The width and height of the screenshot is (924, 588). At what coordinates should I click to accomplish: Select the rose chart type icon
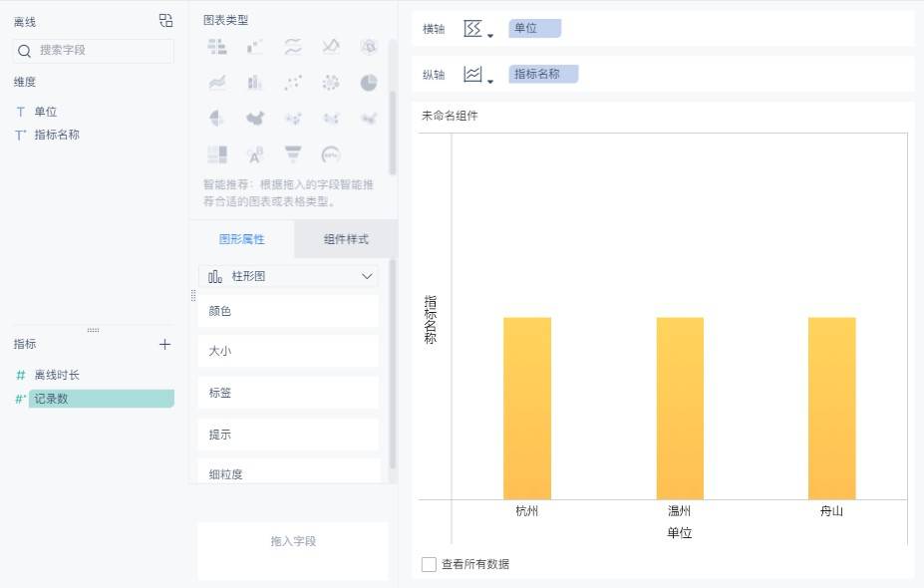click(x=217, y=118)
